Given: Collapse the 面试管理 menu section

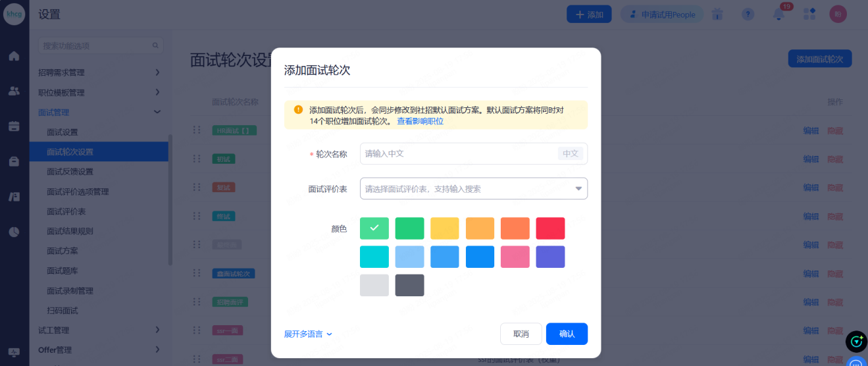Looking at the screenshot, I should [99, 113].
